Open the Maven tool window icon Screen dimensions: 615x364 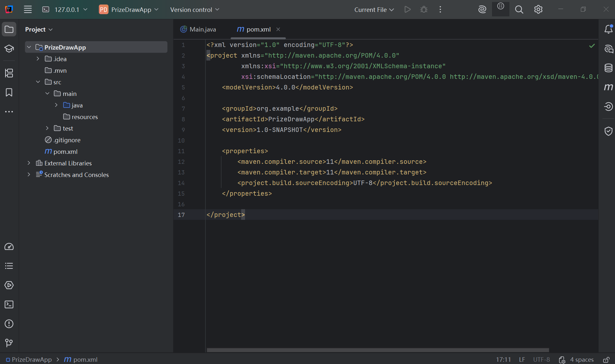608,87
